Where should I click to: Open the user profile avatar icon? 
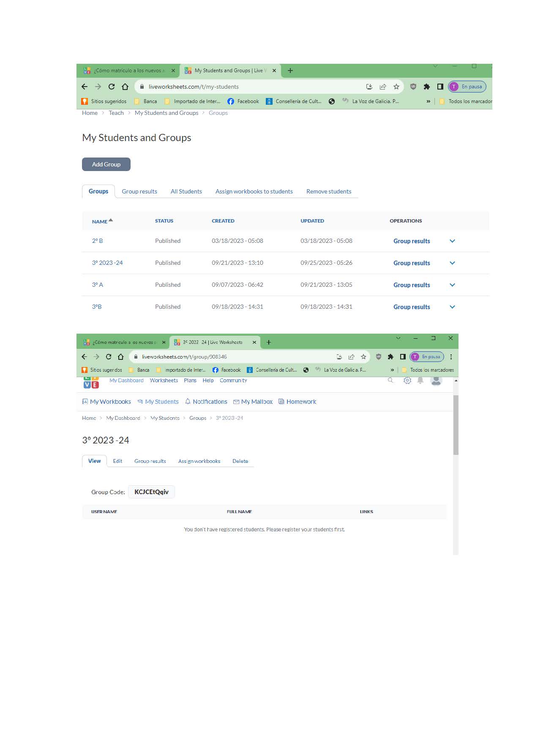pos(436,381)
